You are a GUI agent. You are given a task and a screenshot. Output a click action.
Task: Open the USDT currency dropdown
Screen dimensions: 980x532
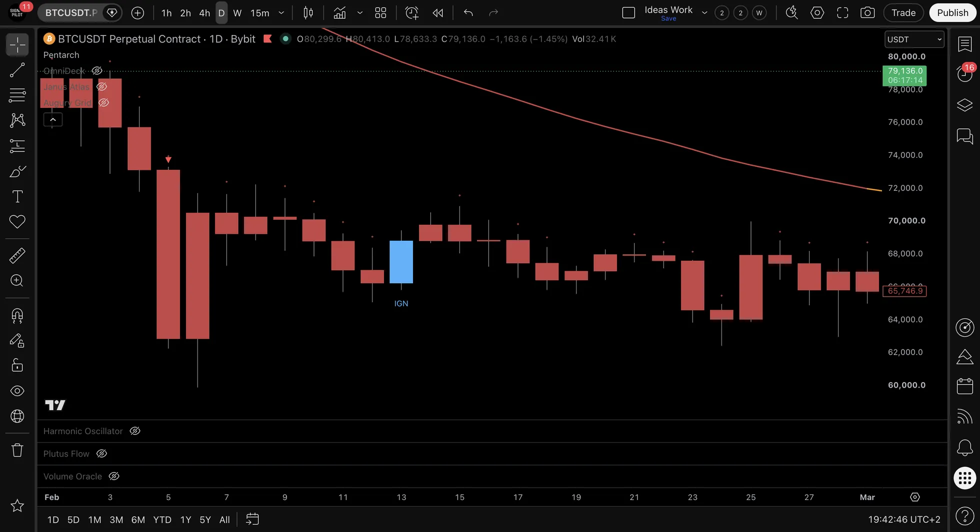[914, 39]
